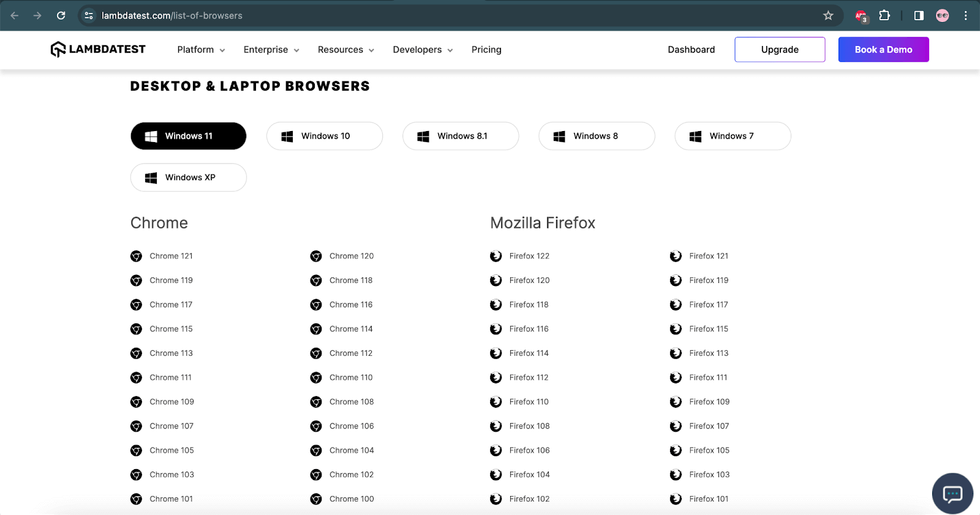Screen dimensions: 980x515
Task: Select the Windows 7 tab
Action: (733, 136)
